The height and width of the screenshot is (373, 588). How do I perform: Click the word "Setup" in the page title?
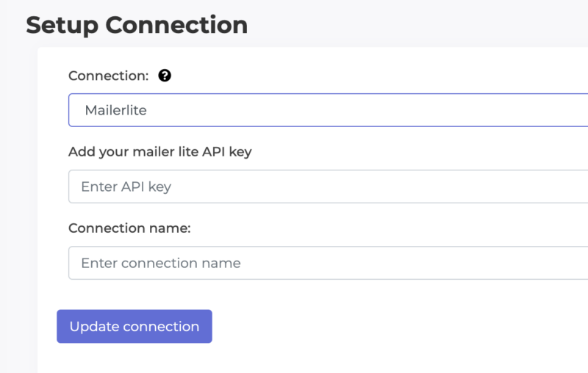62,25
